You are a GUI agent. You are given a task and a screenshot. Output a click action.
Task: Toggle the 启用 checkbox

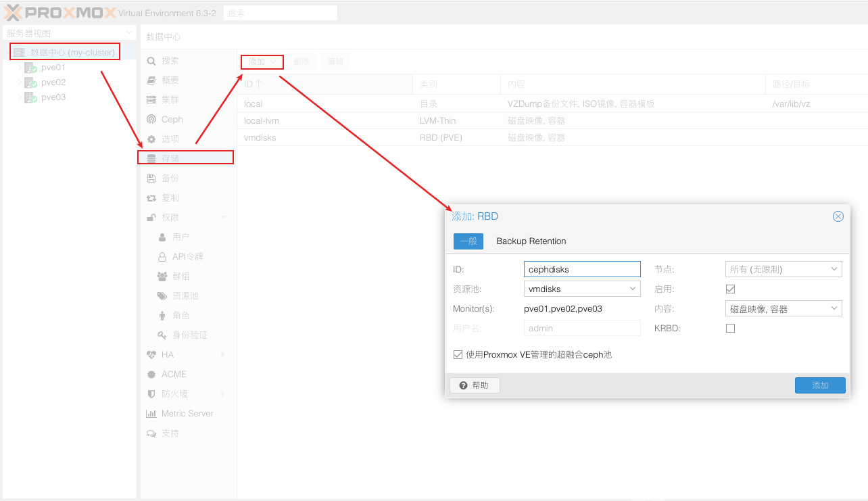click(x=730, y=289)
